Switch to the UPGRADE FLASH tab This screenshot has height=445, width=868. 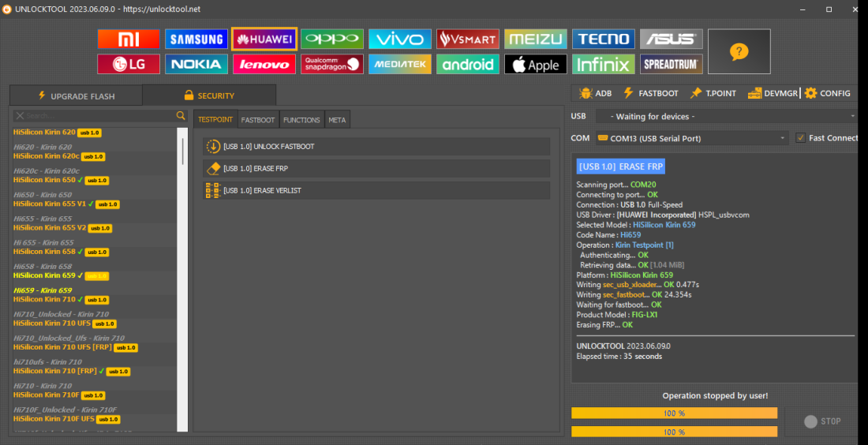coord(76,95)
